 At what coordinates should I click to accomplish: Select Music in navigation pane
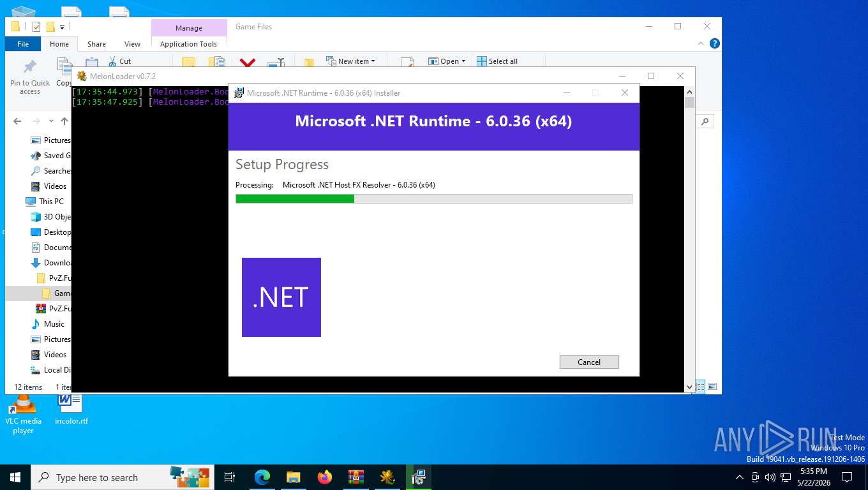48,323
